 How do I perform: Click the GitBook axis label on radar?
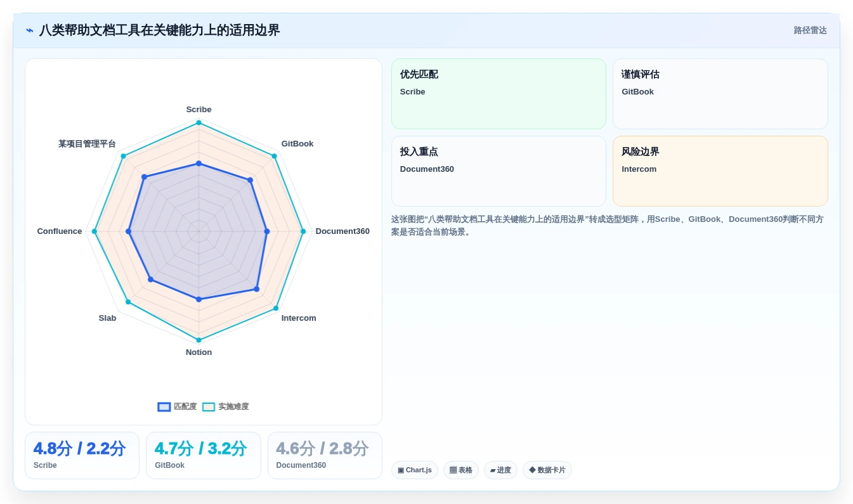[297, 144]
